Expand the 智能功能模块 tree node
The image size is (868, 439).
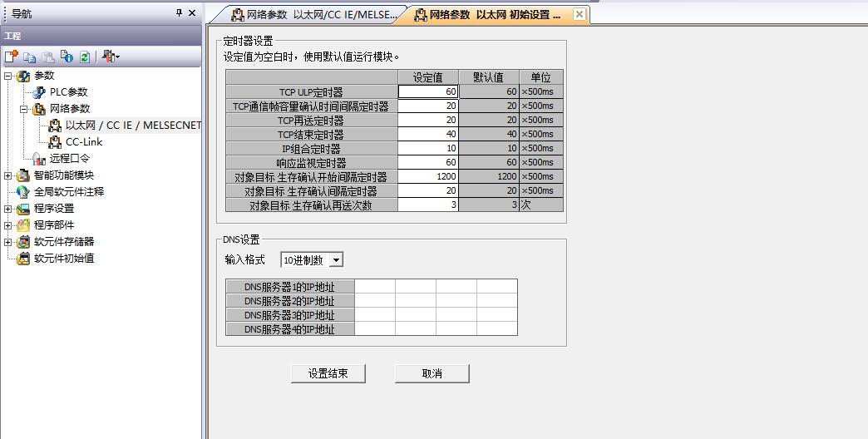[x=8, y=175]
